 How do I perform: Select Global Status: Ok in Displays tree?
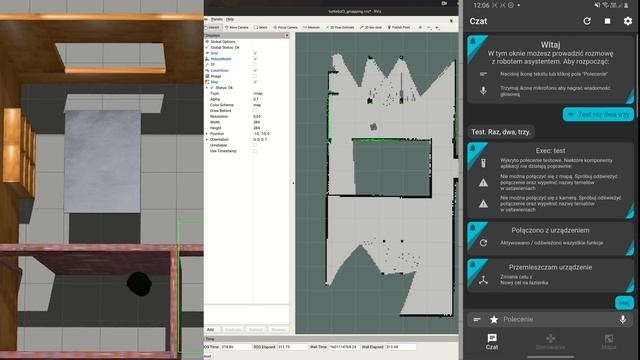224,47
